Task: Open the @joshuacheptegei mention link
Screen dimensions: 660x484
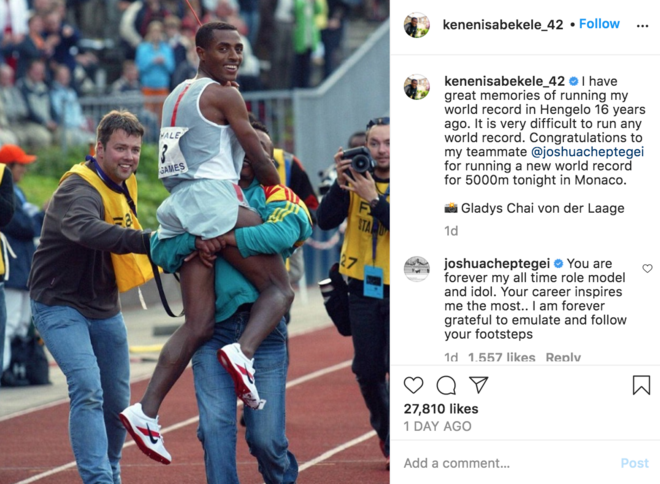Action: 587,152
